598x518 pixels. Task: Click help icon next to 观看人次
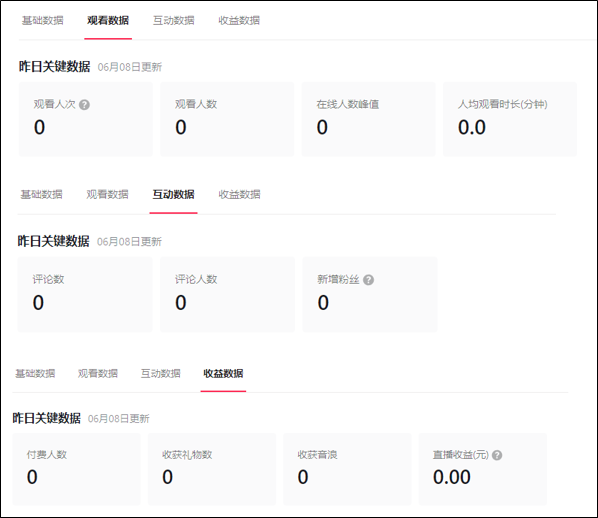coord(84,105)
